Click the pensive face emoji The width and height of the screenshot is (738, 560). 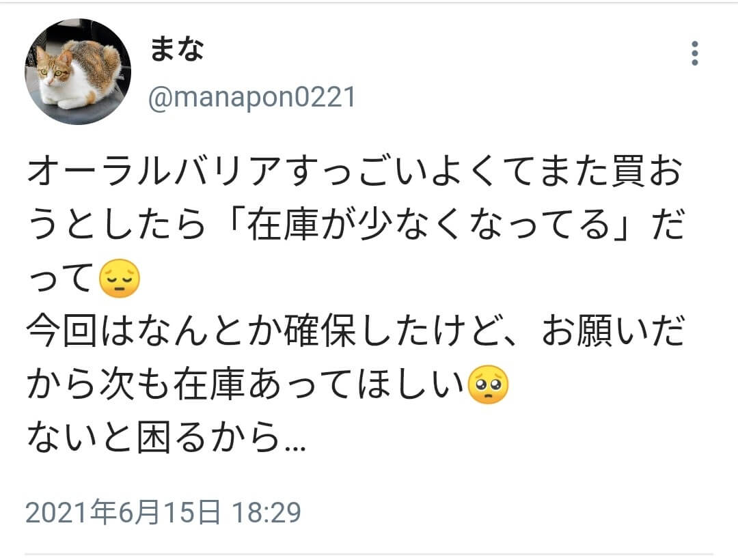point(120,278)
